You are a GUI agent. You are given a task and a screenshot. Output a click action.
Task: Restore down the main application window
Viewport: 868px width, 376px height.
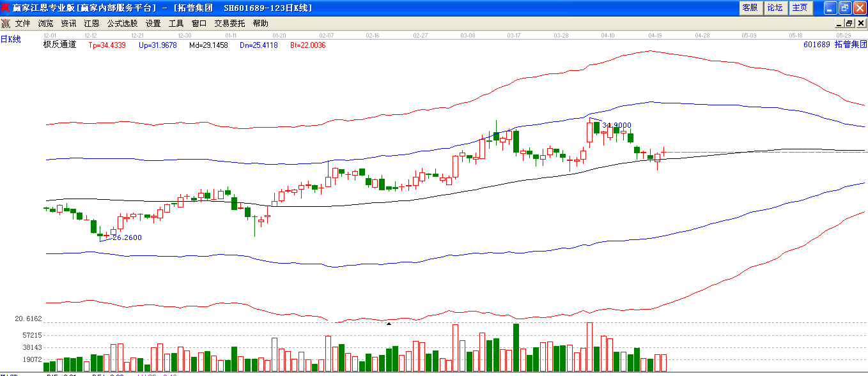coord(844,8)
